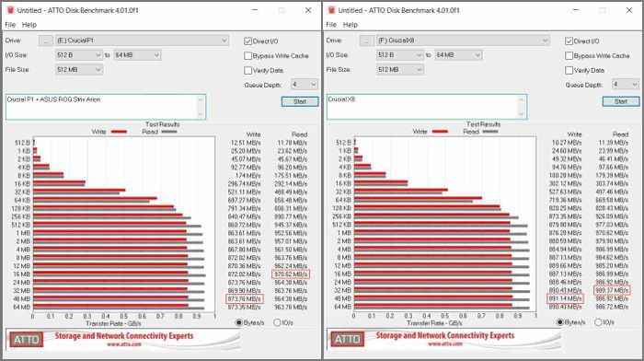Expand the (E:) CrucialP1 drive dropdown
The width and height of the screenshot is (644, 361).
(142, 41)
